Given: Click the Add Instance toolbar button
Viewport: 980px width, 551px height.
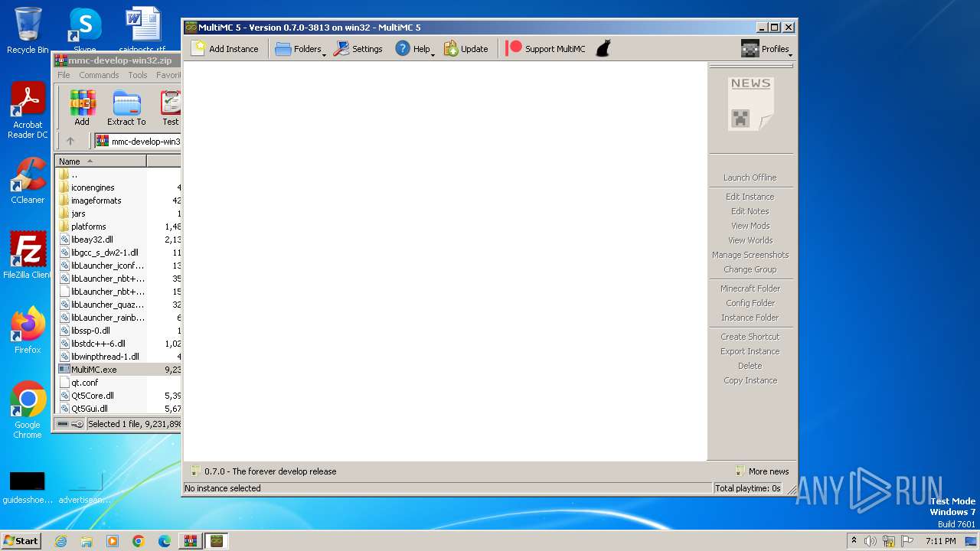Looking at the screenshot, I should coord(225,49).
